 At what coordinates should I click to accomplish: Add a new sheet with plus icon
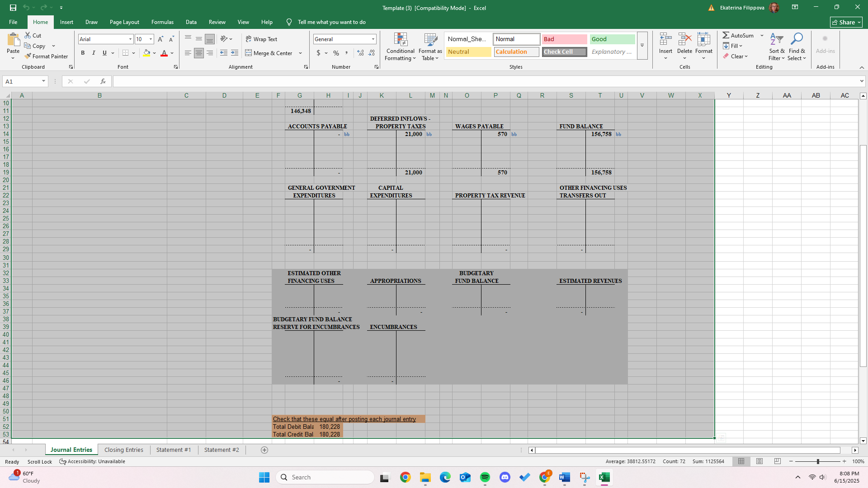click(264, 450)
